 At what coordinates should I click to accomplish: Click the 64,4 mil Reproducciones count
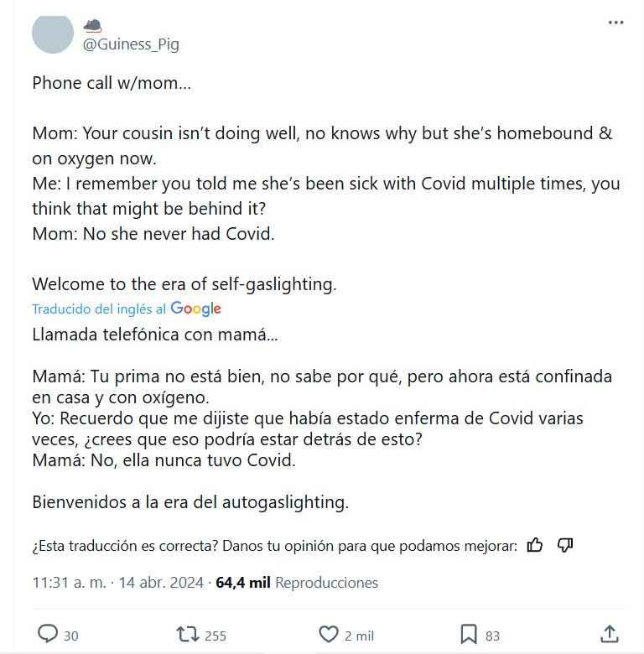pos(297,583)
